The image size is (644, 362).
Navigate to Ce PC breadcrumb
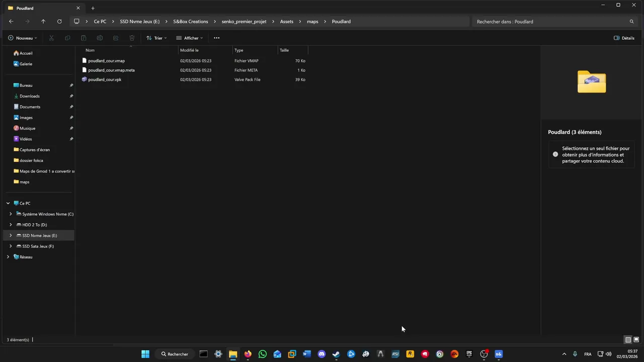click(100, 22)
